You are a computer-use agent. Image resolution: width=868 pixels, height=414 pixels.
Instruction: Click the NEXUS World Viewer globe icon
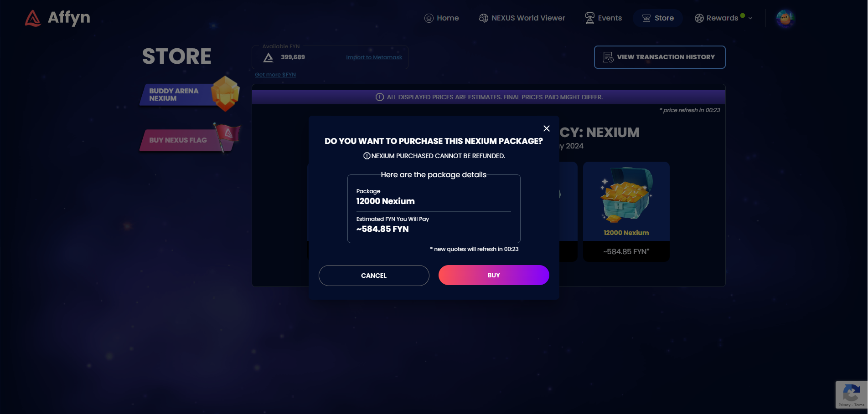(x=484, y=18)
